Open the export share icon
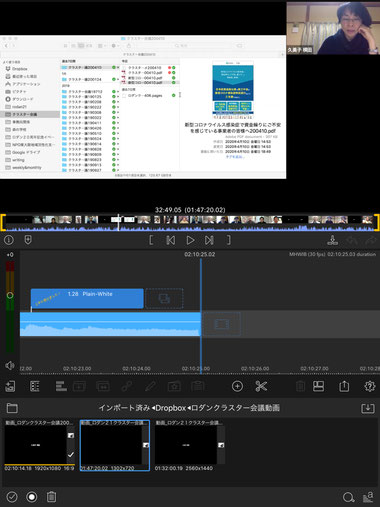The image size is (380, 507). coord(344,386)
